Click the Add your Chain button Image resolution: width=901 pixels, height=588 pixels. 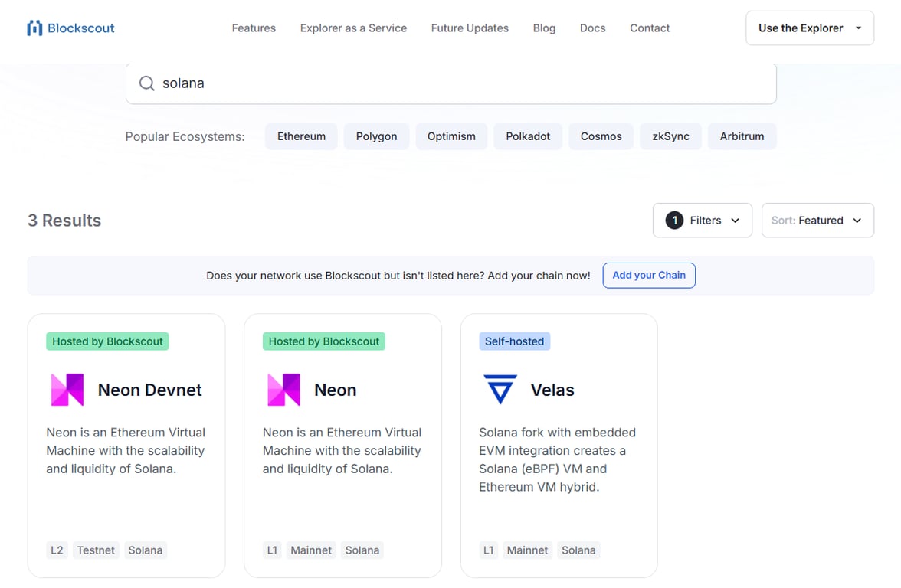(649, 276)
